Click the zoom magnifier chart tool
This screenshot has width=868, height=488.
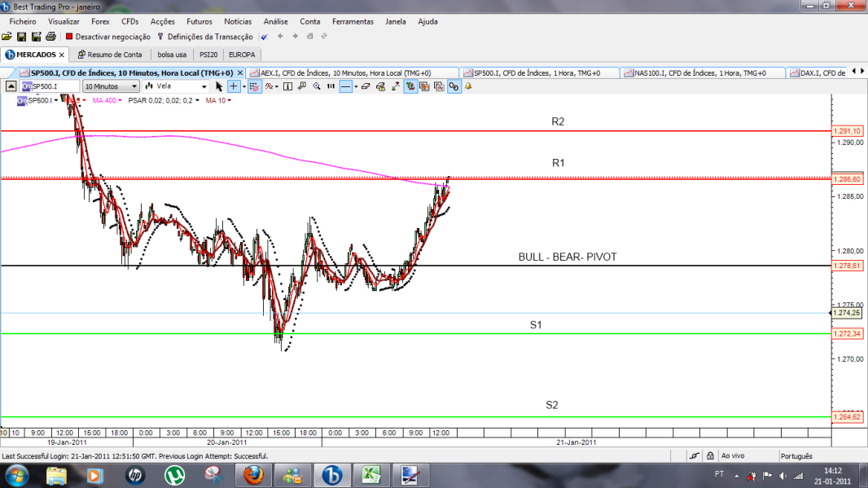317,86
